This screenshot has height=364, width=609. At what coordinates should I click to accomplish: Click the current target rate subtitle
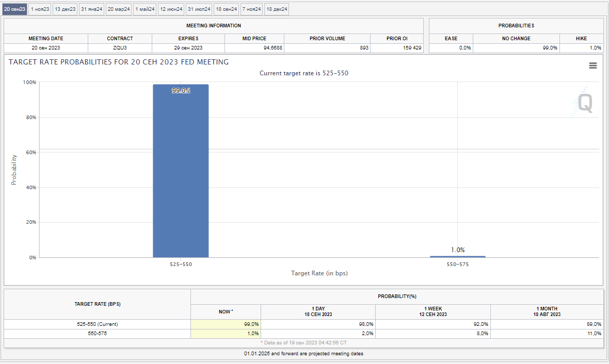(303, 73)
